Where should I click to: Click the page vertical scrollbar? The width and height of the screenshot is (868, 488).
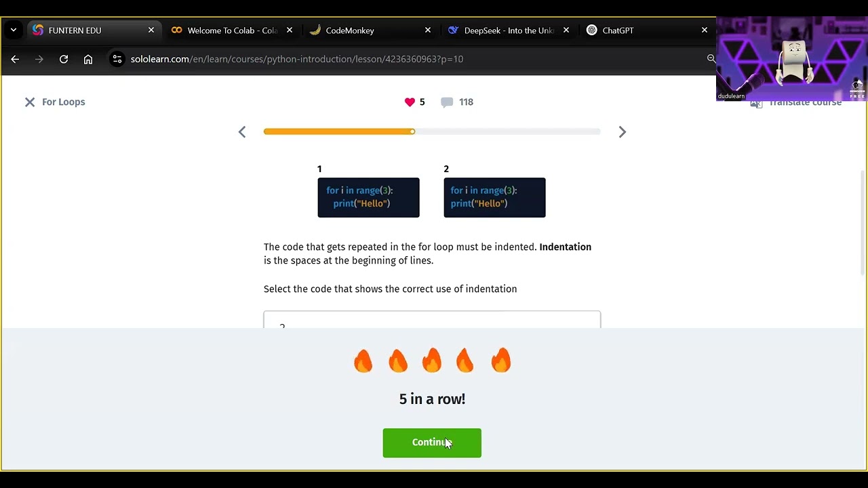coord(863,222)
